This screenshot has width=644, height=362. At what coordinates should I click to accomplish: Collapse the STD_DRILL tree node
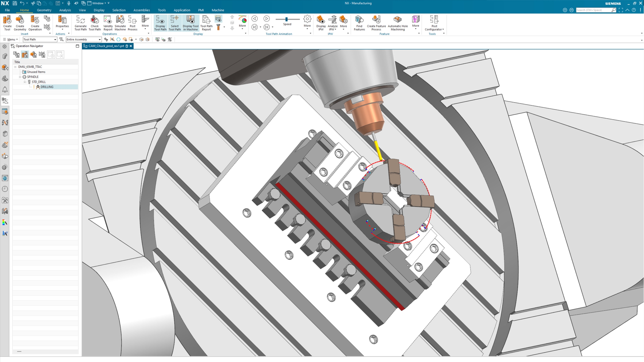25,82
